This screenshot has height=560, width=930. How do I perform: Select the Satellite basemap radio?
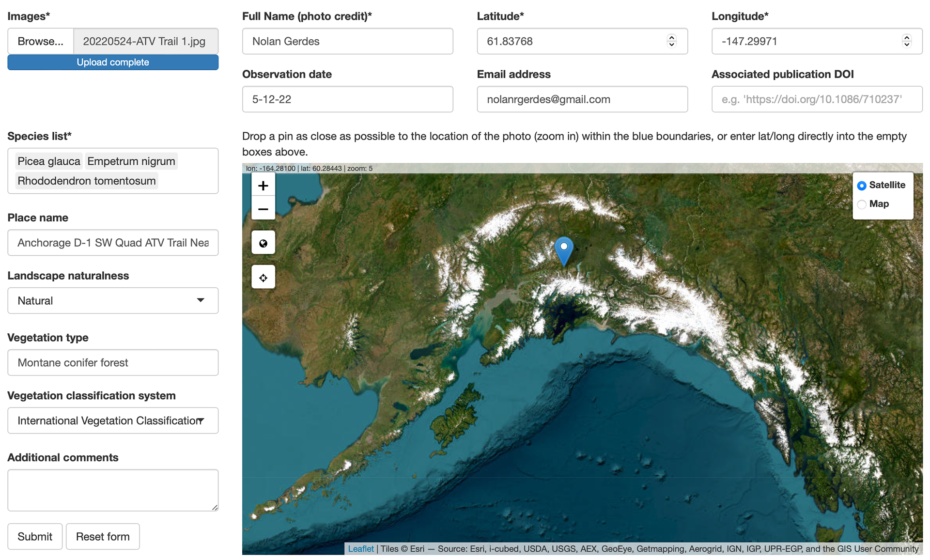coord(862,186)
